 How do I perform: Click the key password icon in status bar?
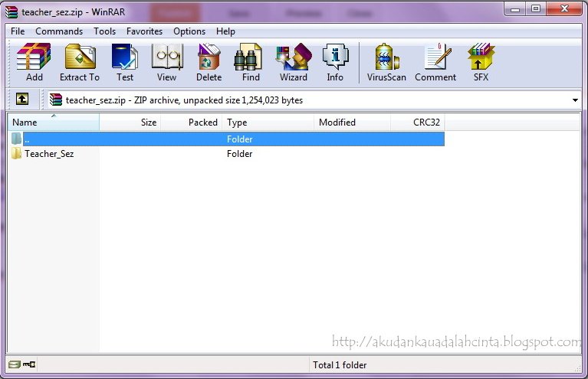pyautogui.click(x=29, y=364)
